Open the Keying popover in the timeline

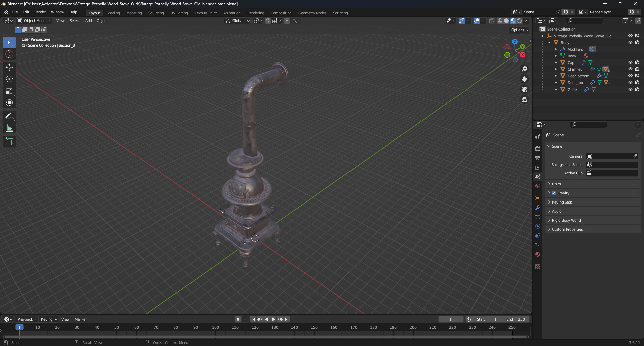click(49, 319)
